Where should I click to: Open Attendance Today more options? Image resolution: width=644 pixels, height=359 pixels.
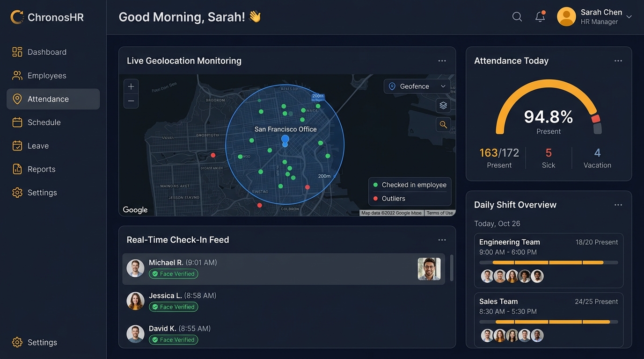click(x=618, y=61)
